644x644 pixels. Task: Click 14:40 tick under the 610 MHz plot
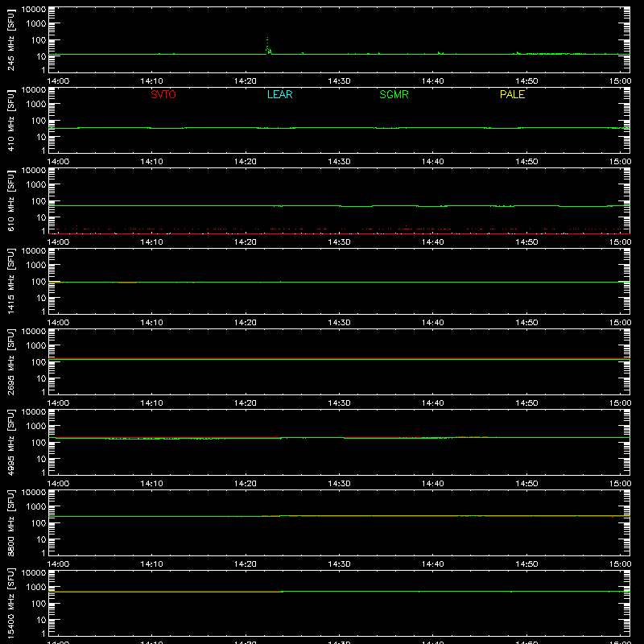[x=433, y=242]
